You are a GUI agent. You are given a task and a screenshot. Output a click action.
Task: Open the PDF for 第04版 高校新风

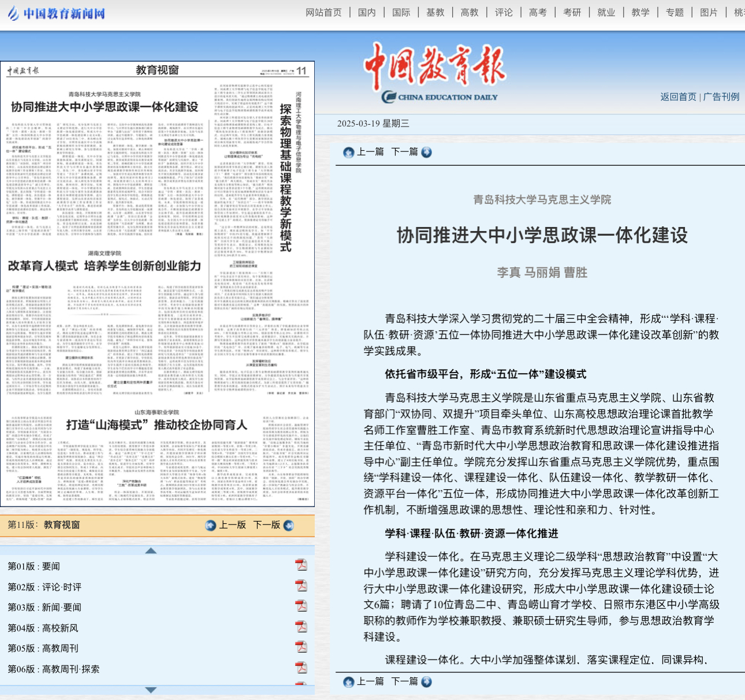(301, 627)
